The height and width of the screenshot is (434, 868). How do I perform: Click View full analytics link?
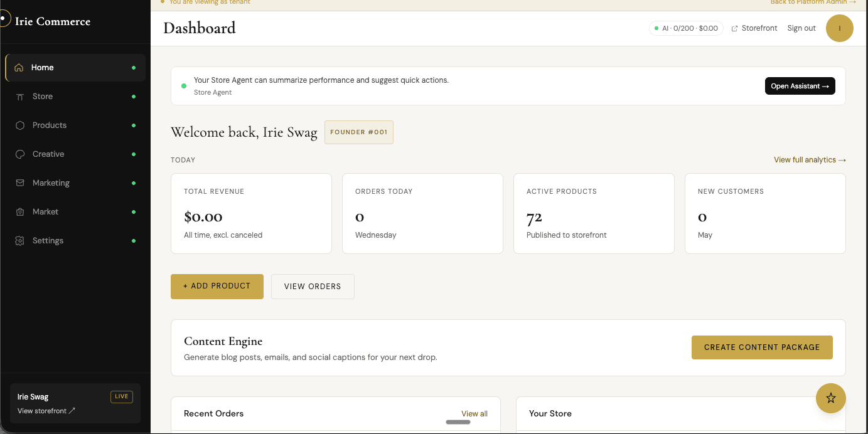click(810, 160)
